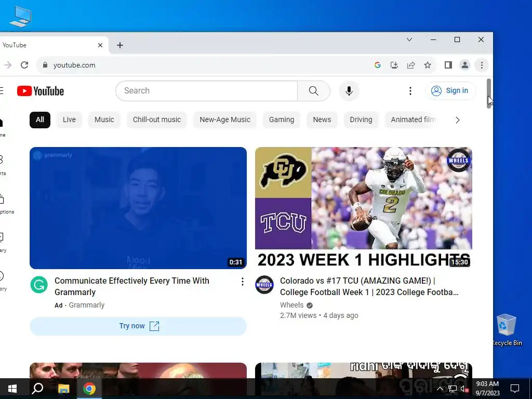The height and width of the screenshot is (399, 532).
Task: Click the Grammarly channel avatar
Action: click(x=39, y=284)
